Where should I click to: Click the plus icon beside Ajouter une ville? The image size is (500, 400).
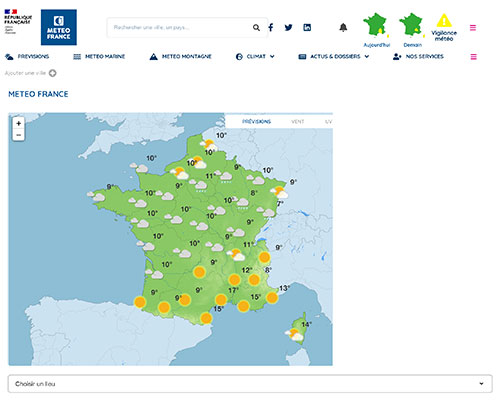53,73
